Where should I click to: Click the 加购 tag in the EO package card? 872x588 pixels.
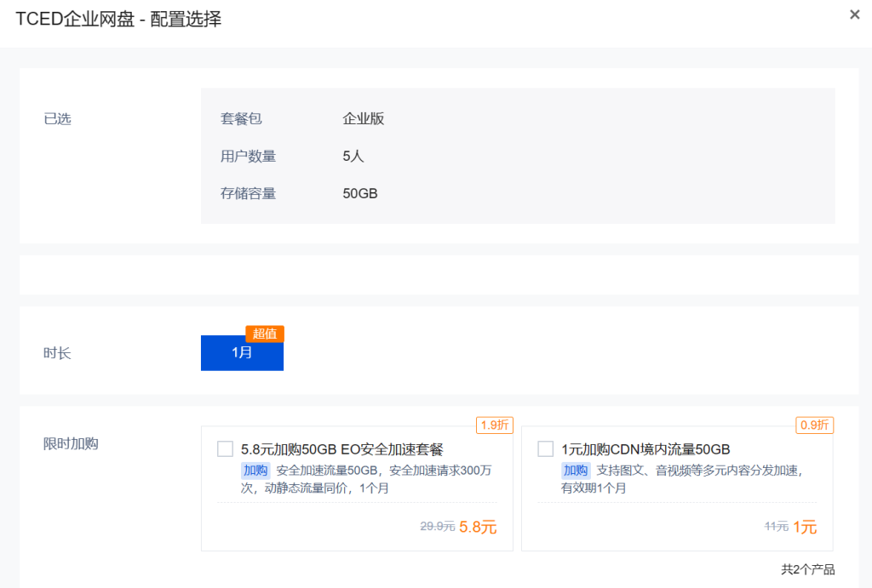point(255,471)
